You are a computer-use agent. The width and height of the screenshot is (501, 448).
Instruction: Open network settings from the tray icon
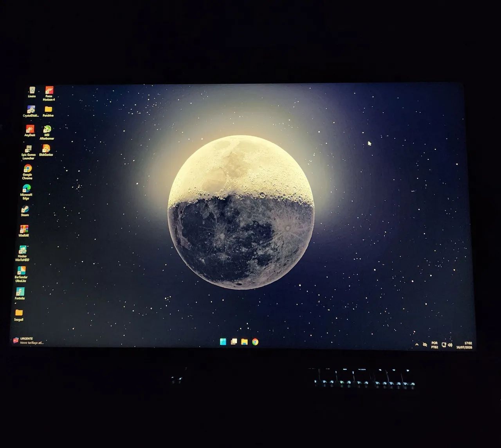tap(444, 345)
